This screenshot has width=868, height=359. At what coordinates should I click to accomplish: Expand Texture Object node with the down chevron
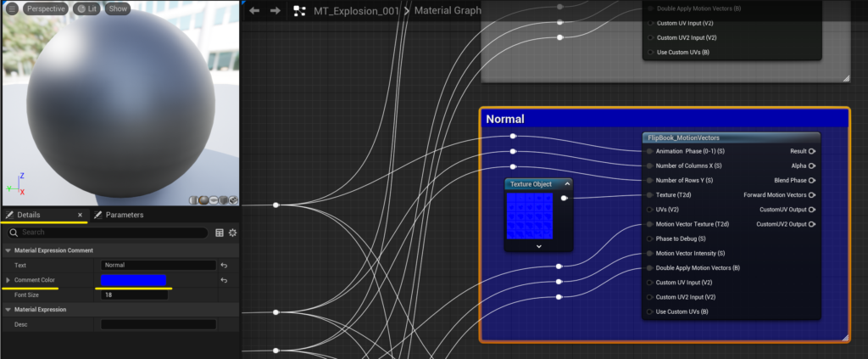coord(538,246)
